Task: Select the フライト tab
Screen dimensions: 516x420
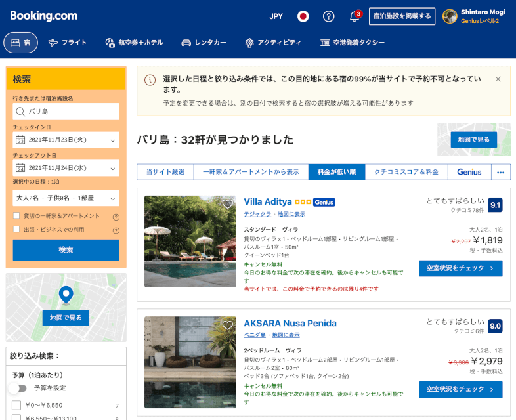Action: (68, 43)
